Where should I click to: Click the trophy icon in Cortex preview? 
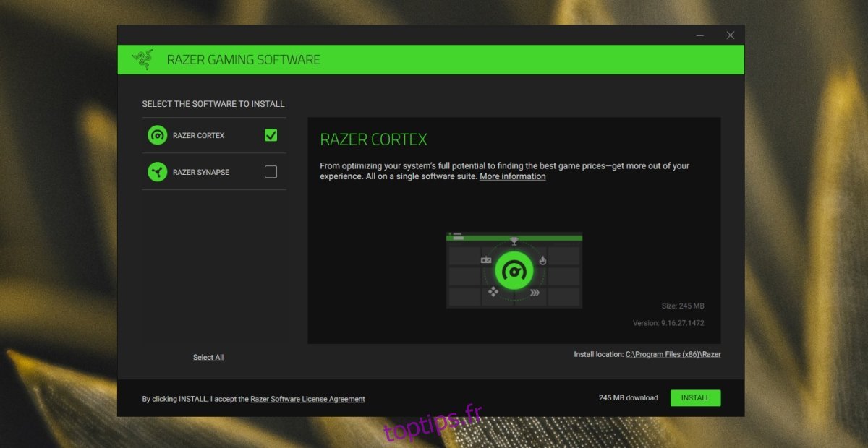(x=514, y=241)
